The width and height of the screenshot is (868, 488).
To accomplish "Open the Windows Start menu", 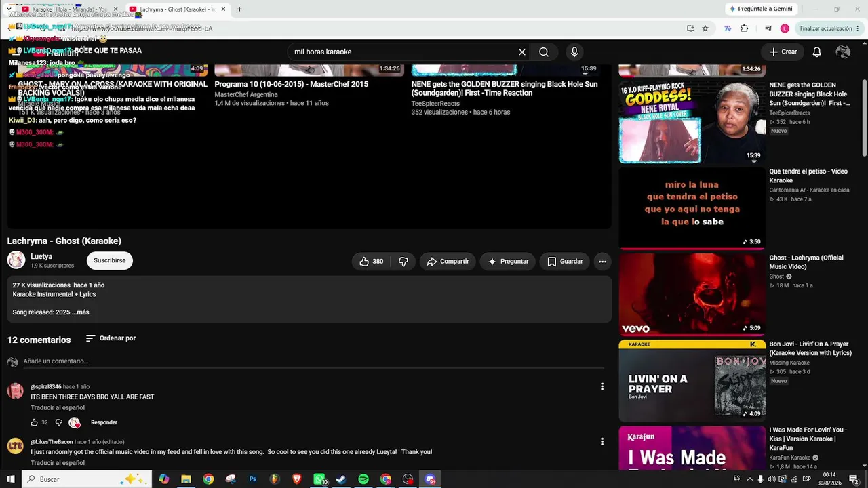I will point(11,479).
